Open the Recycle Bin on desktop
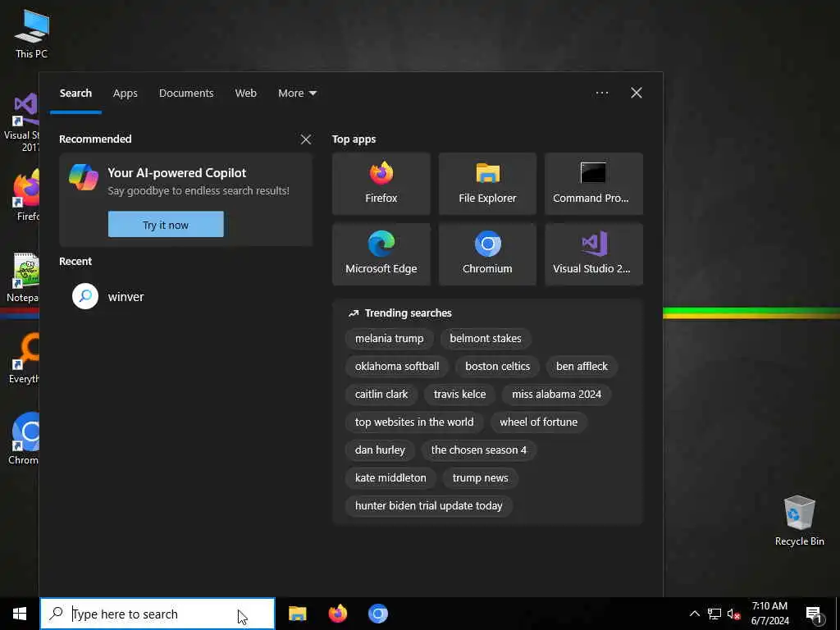This screenshot has height=630, width=840. [799, 521]
